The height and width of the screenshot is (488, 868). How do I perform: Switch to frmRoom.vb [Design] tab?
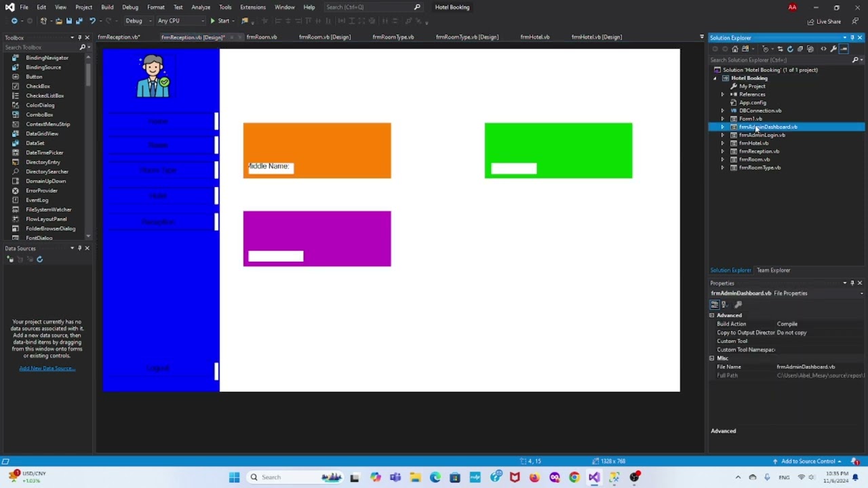pos(325,37)
